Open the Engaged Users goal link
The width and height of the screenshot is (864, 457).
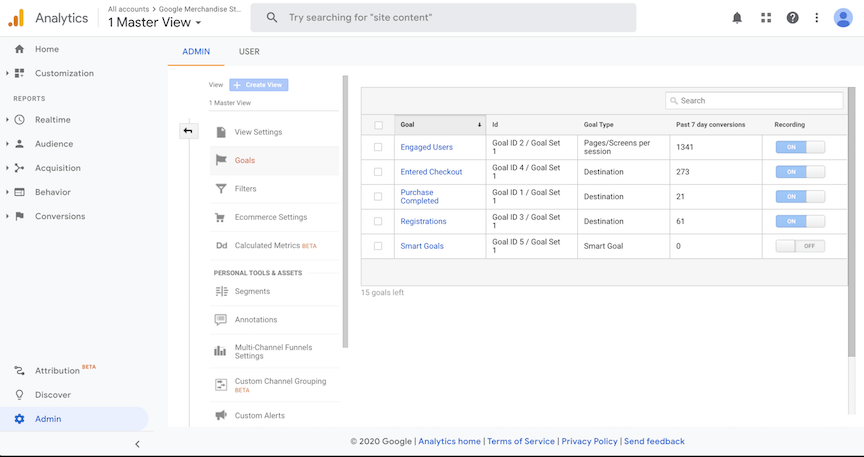[x=426, y=147]
